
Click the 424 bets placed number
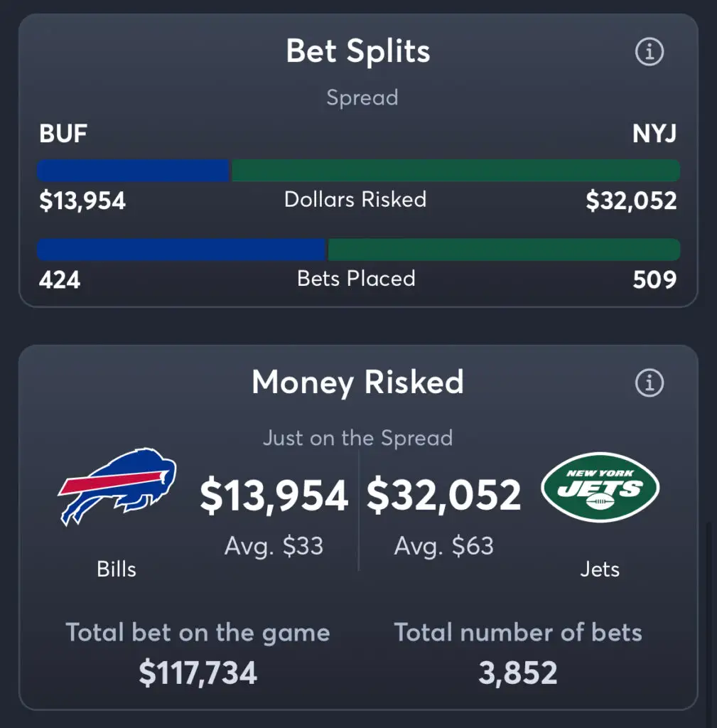60,280
